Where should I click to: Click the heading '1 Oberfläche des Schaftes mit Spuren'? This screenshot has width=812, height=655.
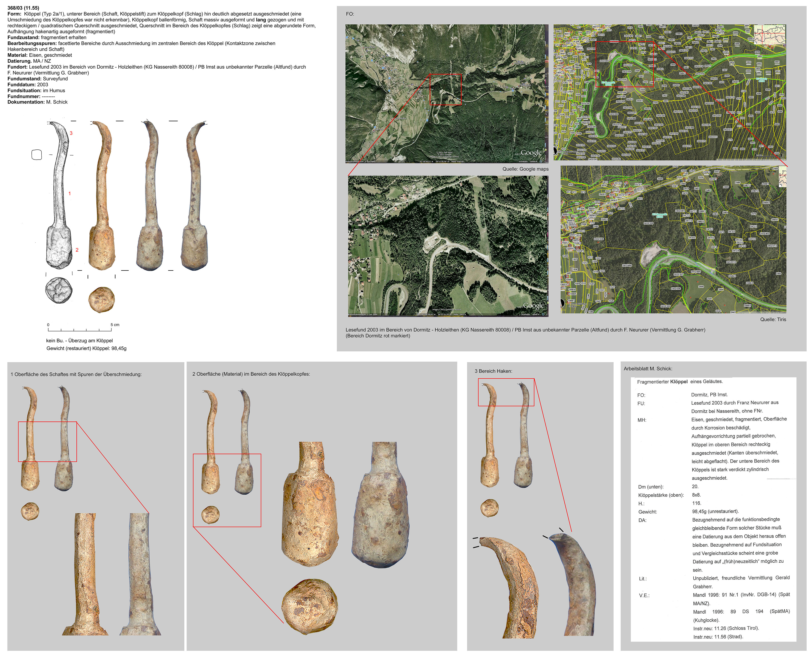click(76, 374)
